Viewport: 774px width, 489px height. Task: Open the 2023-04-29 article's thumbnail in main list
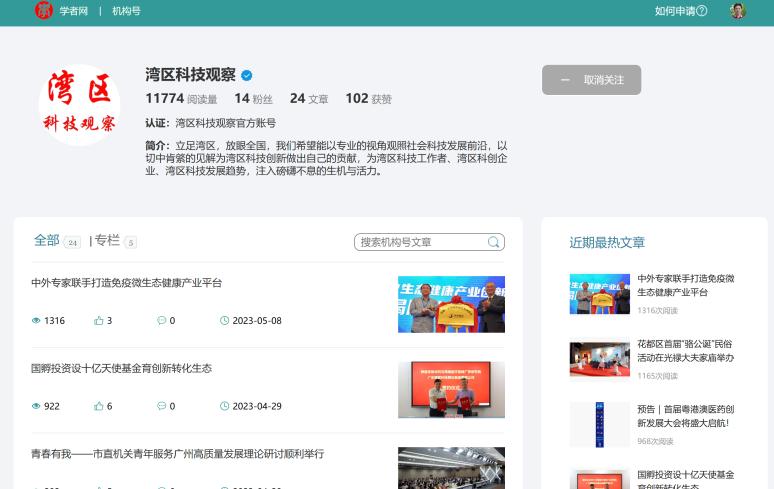451,390
